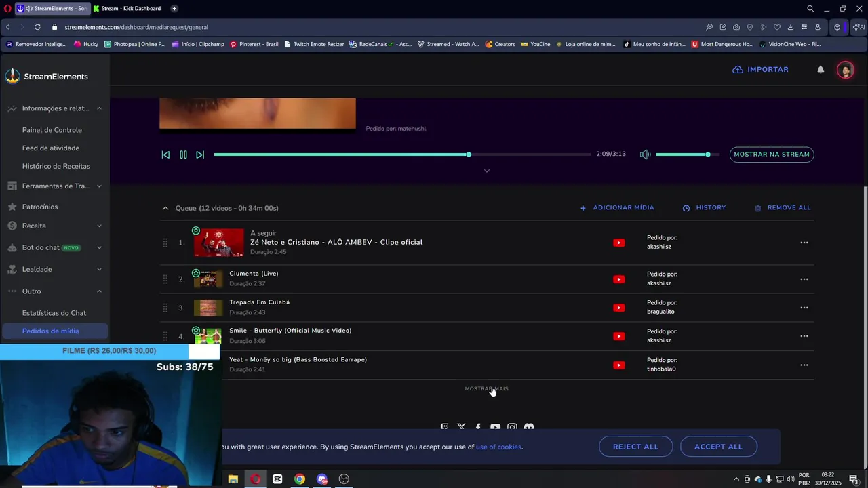Click YouTube icon of Smile - Butterfly row
This screenshot has height=488, width=868.
tap(618, 336)
